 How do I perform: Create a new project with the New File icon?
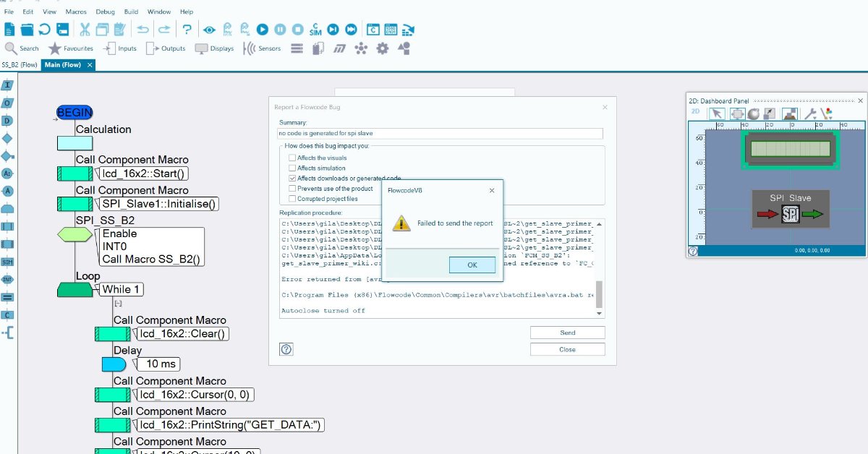[x=9, y=30]
